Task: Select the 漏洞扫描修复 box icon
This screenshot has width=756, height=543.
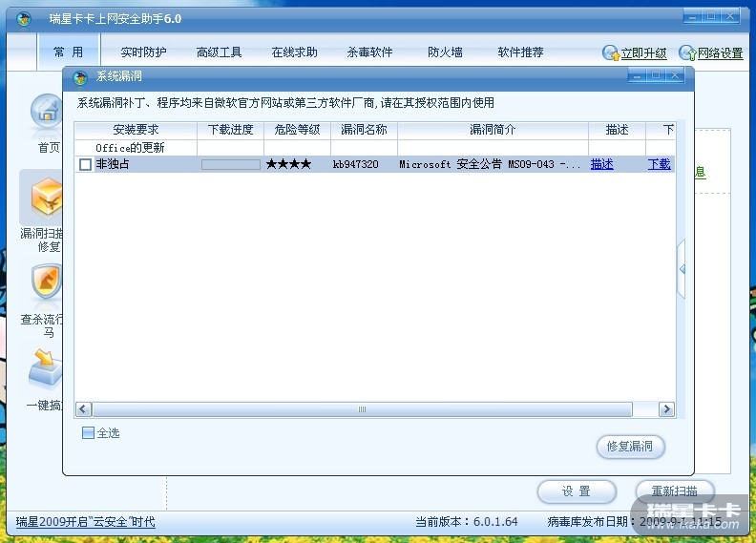Action: (x=47, y=197)
